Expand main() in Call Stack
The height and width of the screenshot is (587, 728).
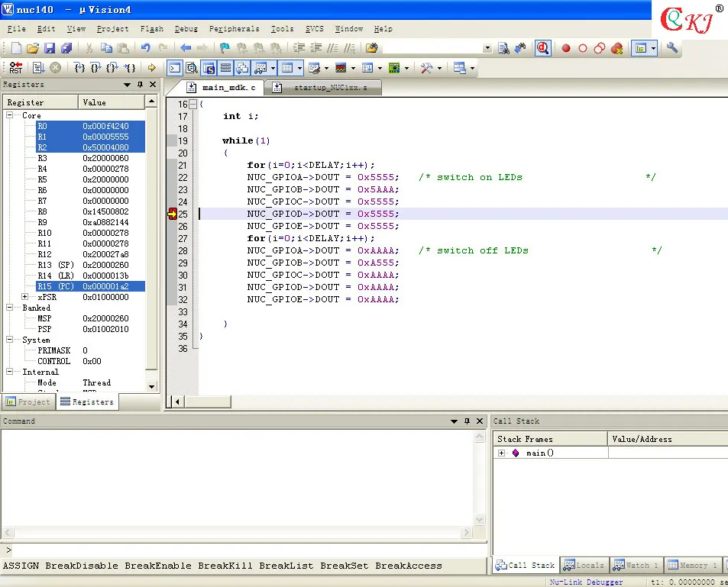pos(501,453)
